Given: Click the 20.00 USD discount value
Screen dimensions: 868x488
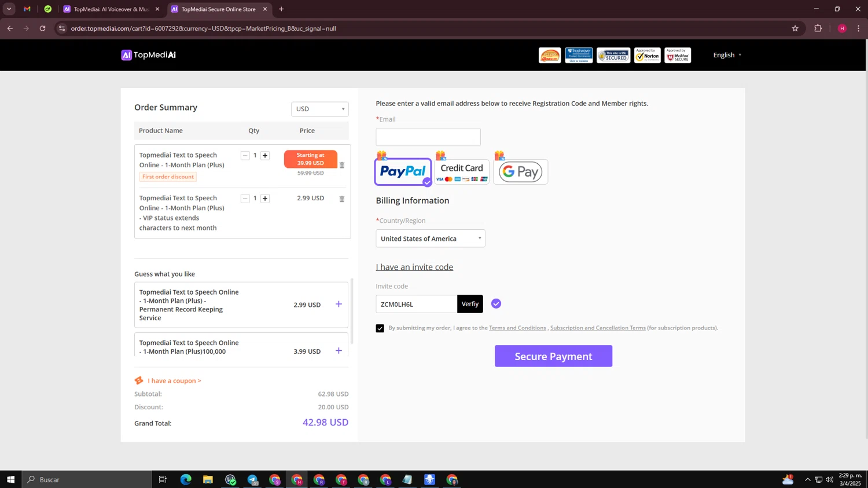Looking at the screenshot, I should [333, 408].
